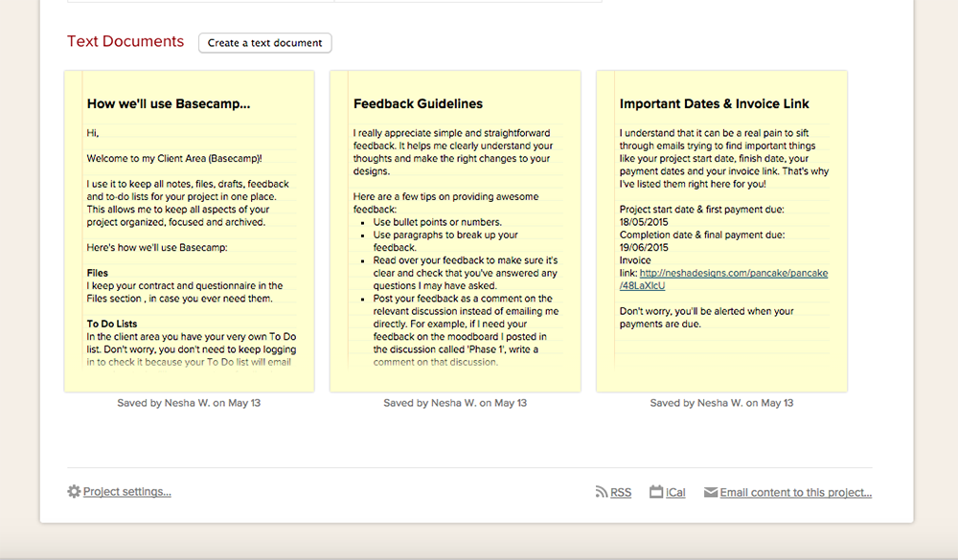
Task: Click 'Saved by Nesha W.' under Basecamp document
Action: point(189,403)
